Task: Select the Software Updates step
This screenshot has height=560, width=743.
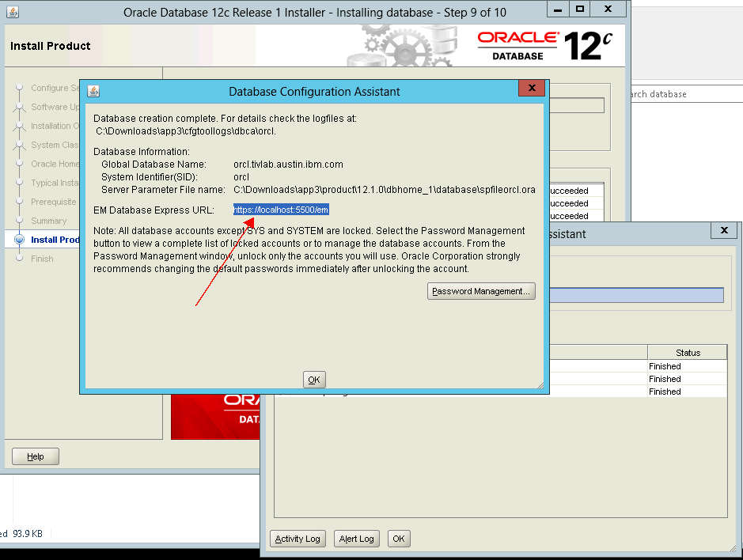Action: (x=55, y=107)
